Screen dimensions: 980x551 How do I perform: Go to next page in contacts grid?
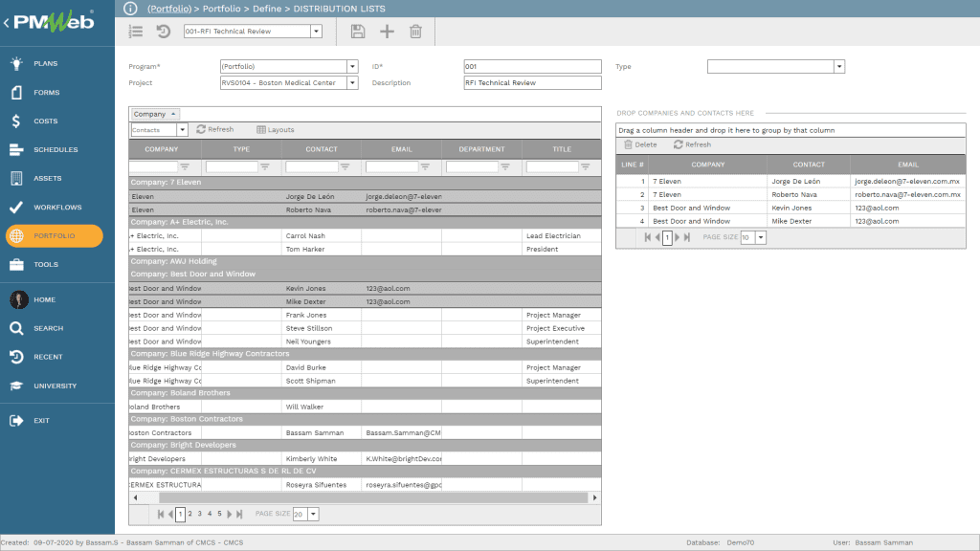[x=230, y=514]
